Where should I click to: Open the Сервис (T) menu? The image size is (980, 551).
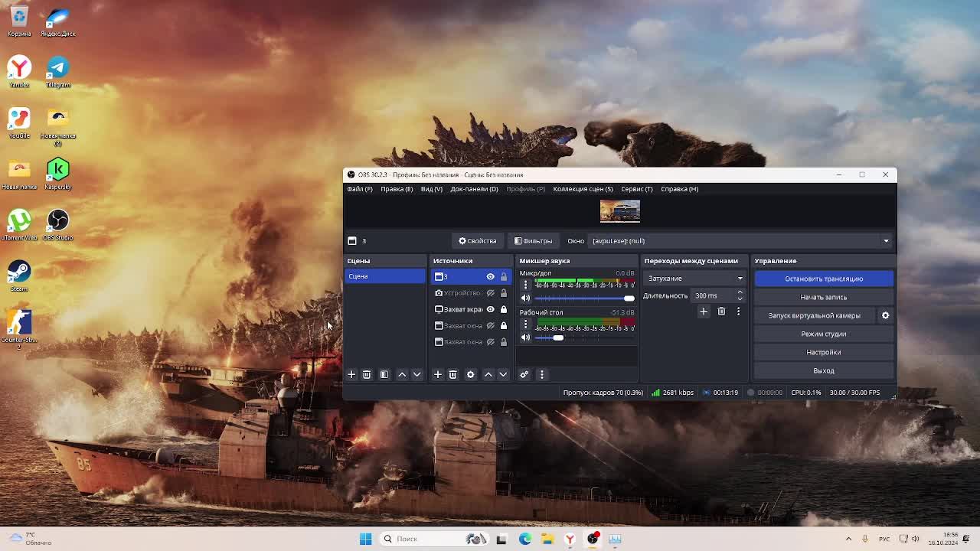click(637, 189)
